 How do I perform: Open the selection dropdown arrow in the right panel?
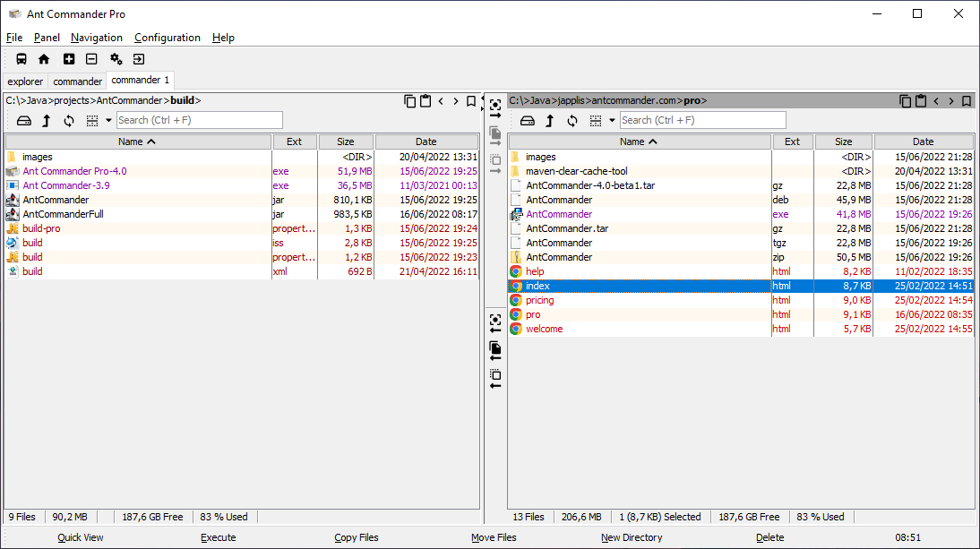[x=612, y=121]
